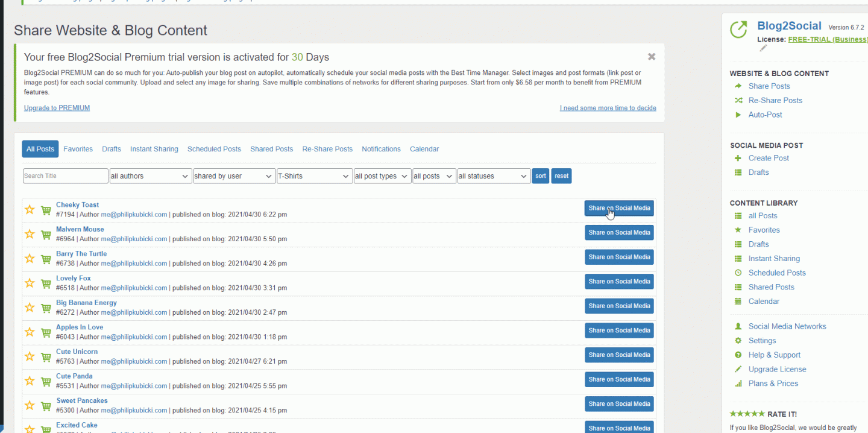Expand the shared by user dropdown
Screen dimensions: 868x433
click(x=234, y=176)
